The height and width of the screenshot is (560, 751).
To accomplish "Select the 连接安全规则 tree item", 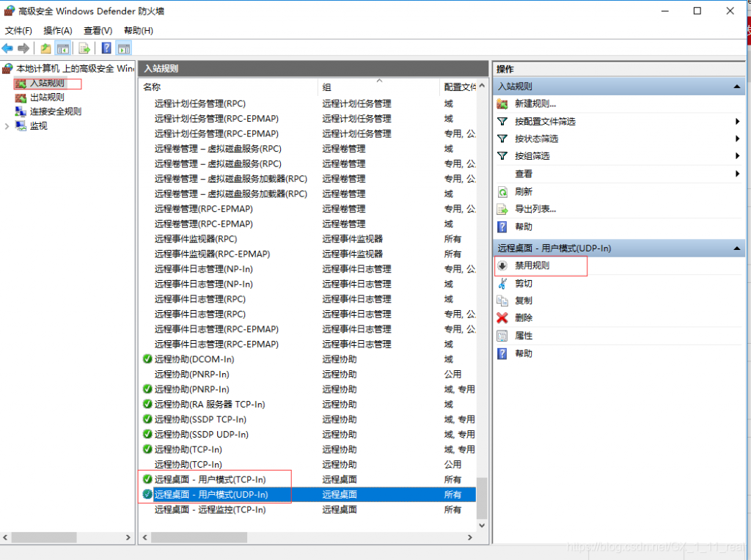I will (56, 111).
